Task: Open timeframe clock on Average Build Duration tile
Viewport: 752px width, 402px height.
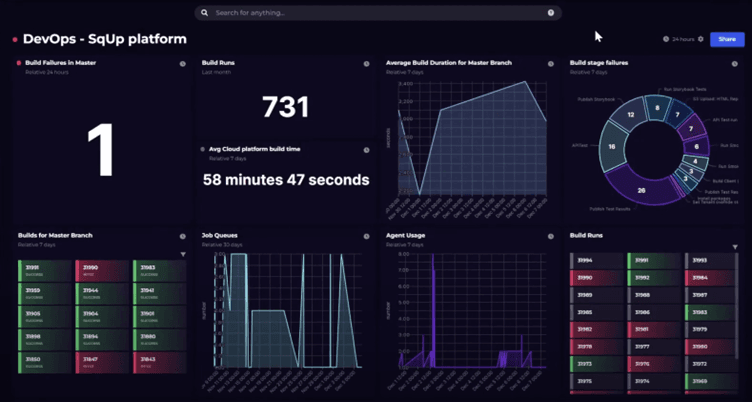Action: click(x=551, y=64)
